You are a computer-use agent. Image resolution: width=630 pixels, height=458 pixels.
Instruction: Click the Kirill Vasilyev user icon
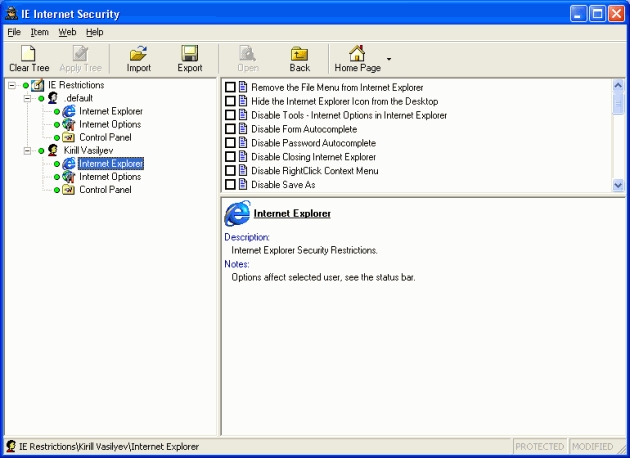pos(53,150)
